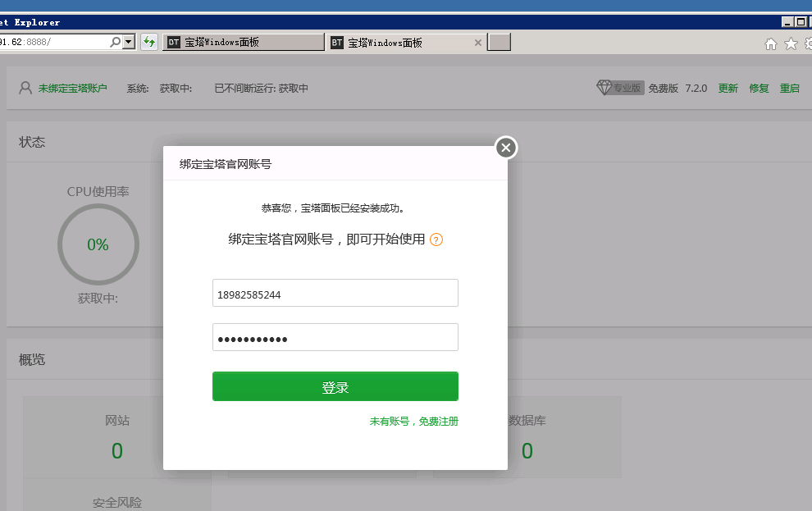
Task: Open the 未有账号，免费注册 link
Action: coord(413,422)
